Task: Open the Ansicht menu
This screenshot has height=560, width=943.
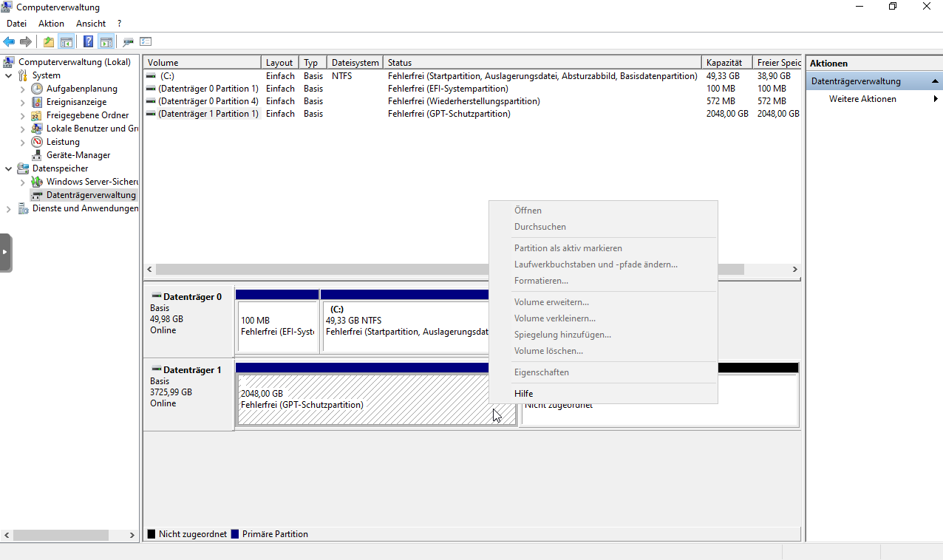Action: [x=91, y=24]
